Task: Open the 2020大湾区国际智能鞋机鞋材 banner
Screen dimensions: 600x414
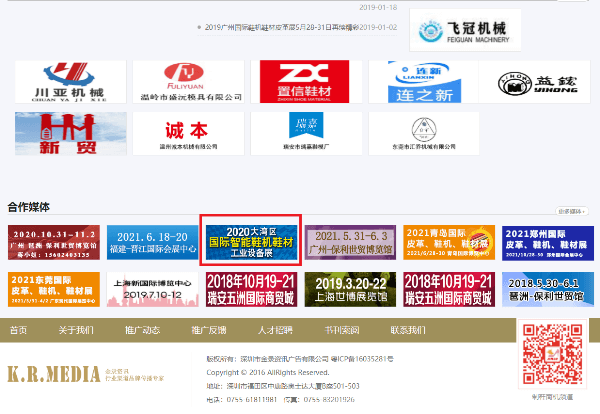Action: pos(251,243)
